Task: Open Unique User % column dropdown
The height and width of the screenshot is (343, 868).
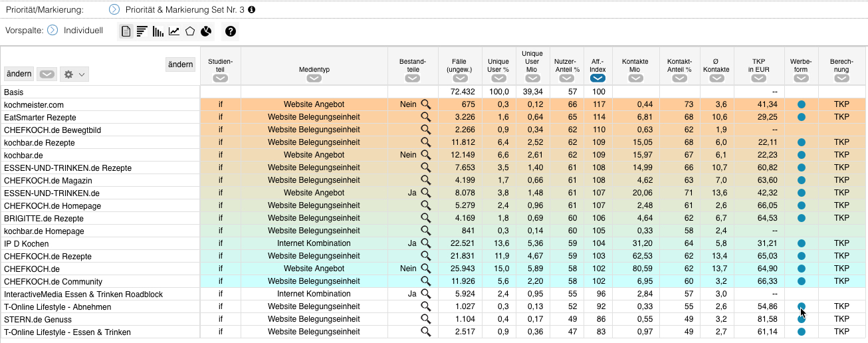Action: tap(498, 78)
